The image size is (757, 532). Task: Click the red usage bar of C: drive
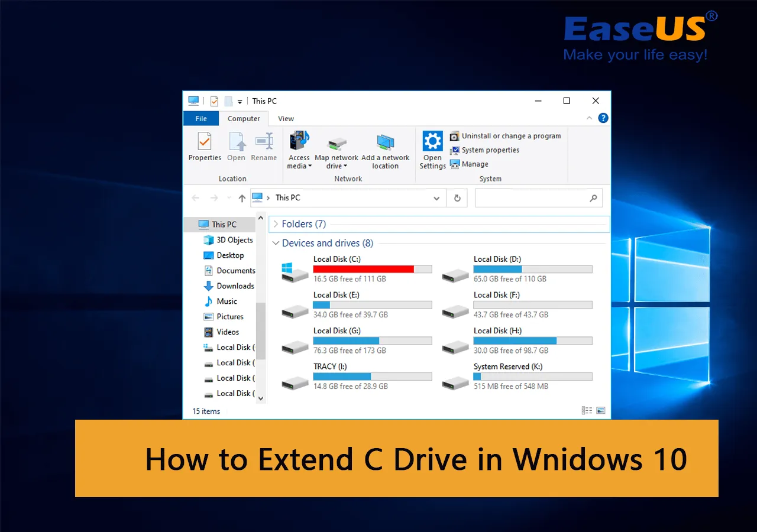pyautogui.click(x=373, y=269)
